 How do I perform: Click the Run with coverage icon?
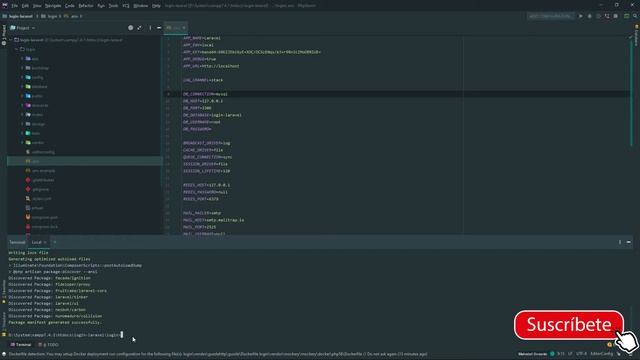[598, 16]
